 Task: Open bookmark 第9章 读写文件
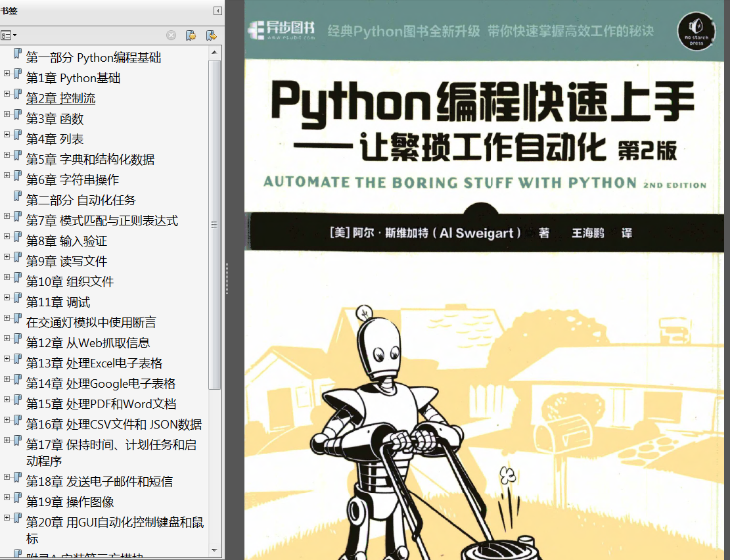(x=66, y=262)
